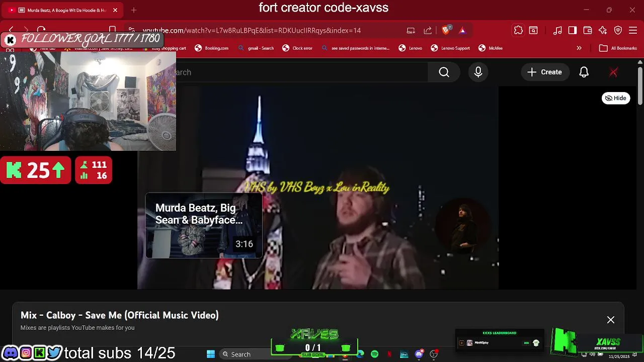Close the Mix playlist panel with X
This screenshot has width=644, height=362.
pos(611,320)
